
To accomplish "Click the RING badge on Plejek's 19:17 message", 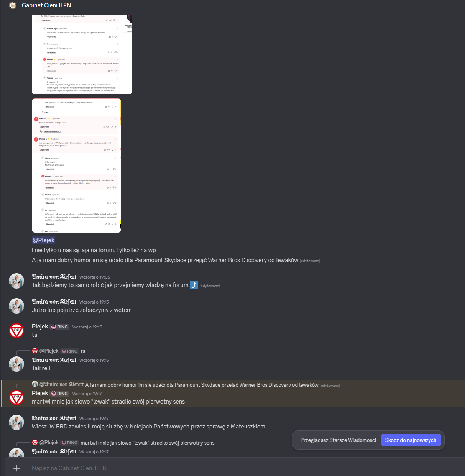I will pos(60,394).
